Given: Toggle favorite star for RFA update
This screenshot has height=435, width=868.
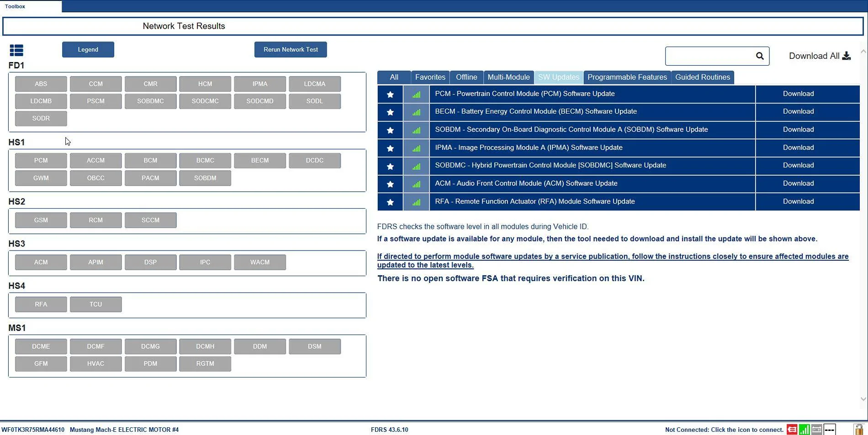Looking at the screenshot, I should [x=390, y=202].
